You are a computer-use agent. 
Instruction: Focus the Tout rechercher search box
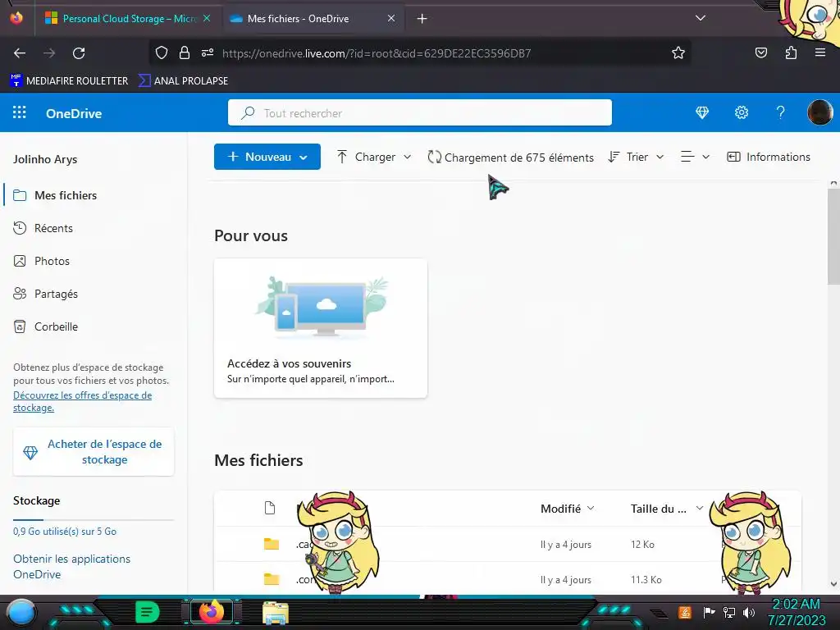click(419, 112)
